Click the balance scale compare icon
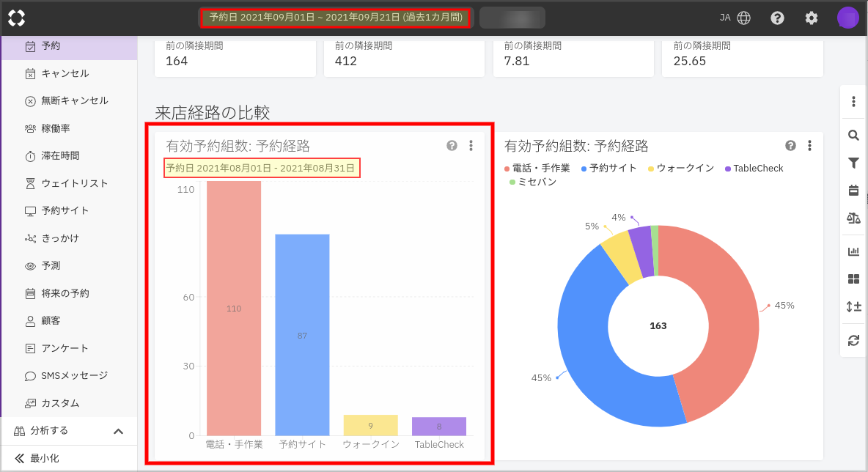This screenshot has width=868, height=472. pyautogui.click(x=853, y=218)
